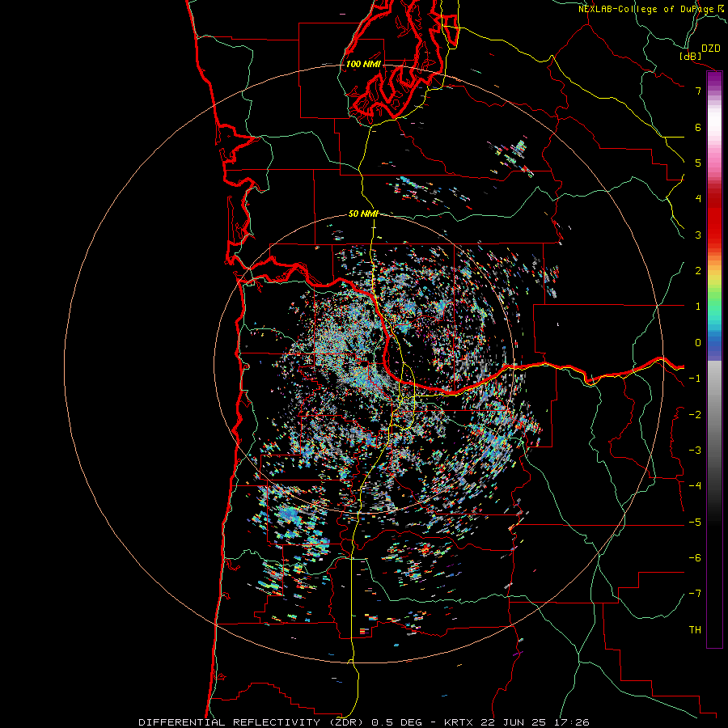Screen dimensions: 728x728
Task: Click the -6 value on the ZDR scale
Action: [x=695, y=558]
